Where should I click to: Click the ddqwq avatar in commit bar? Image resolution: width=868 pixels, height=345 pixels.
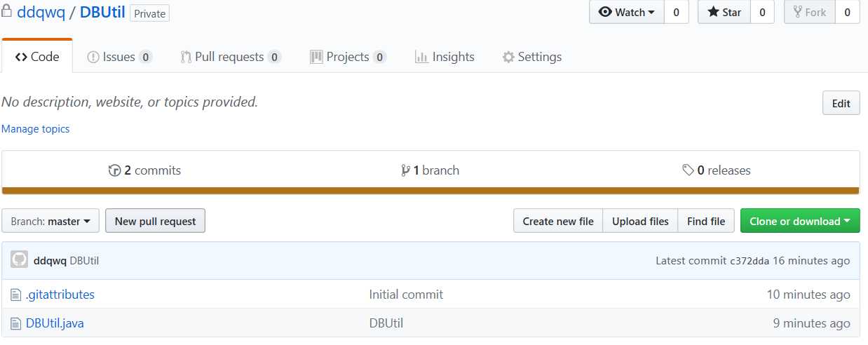19,260
